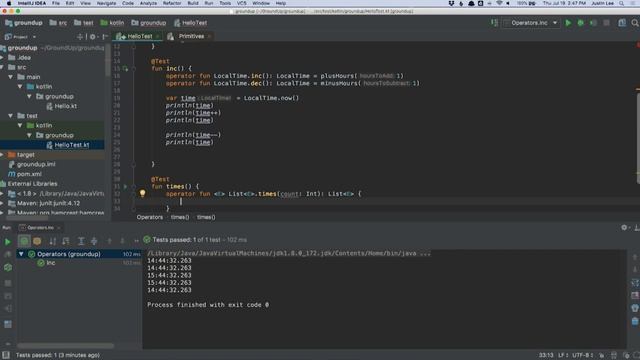The width and height of the screenshot is (640, 360).
Task: Open Project panel settings gear
Action: (93, 37)
